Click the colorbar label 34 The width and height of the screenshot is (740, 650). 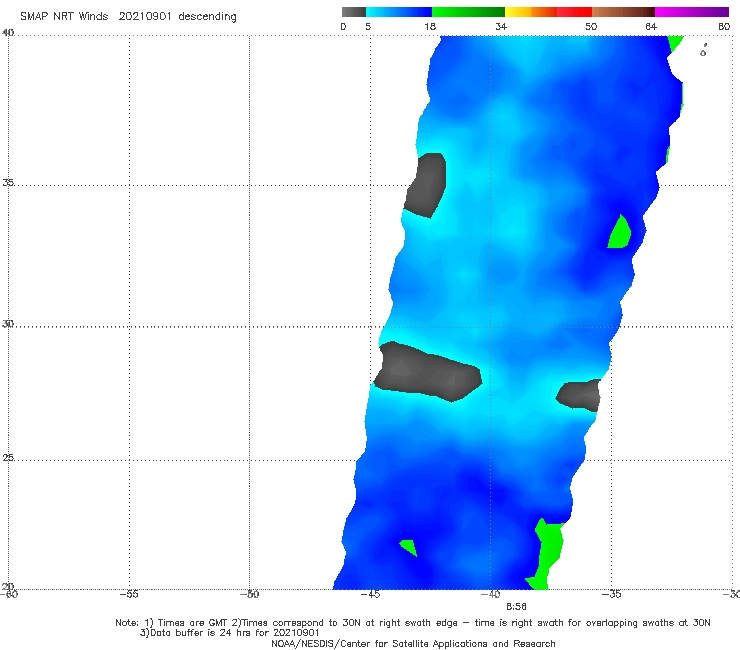pyautogui.click(x=501, y=26)
